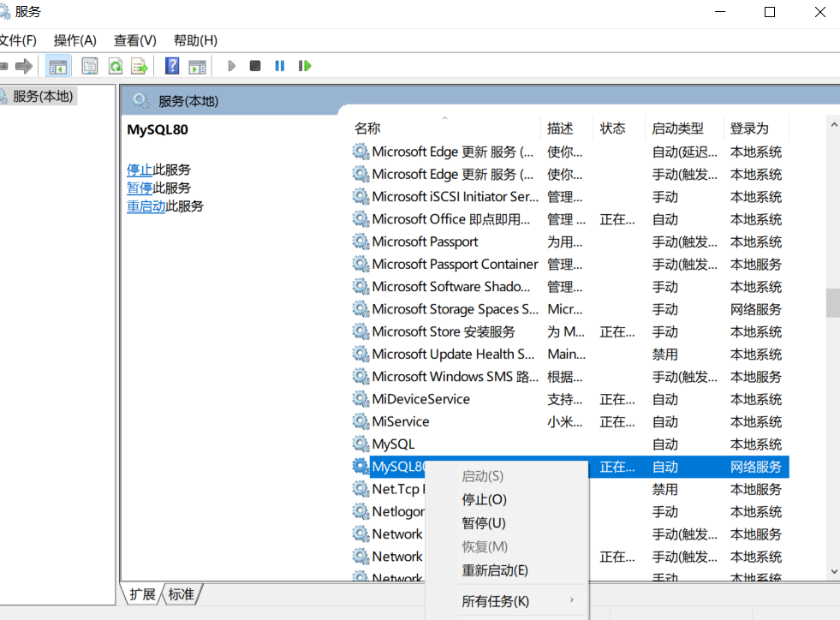Select the MiDeviceService name
This screenshot has width=840, height=620.
420,399
